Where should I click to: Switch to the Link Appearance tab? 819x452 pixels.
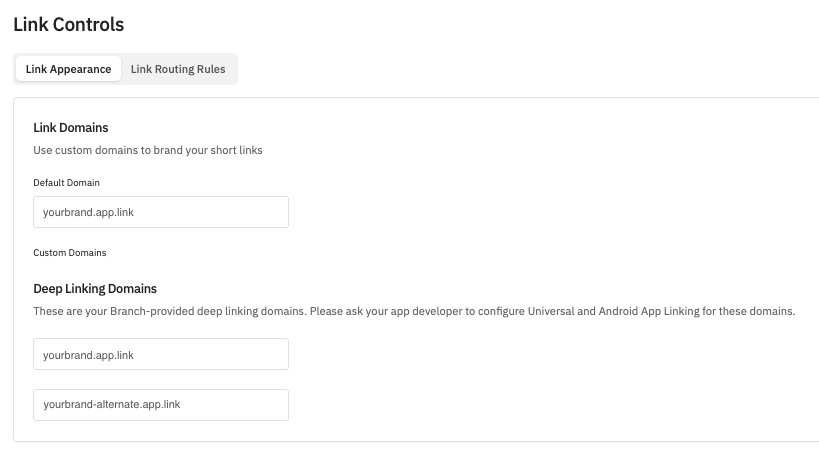pos(68,69)
